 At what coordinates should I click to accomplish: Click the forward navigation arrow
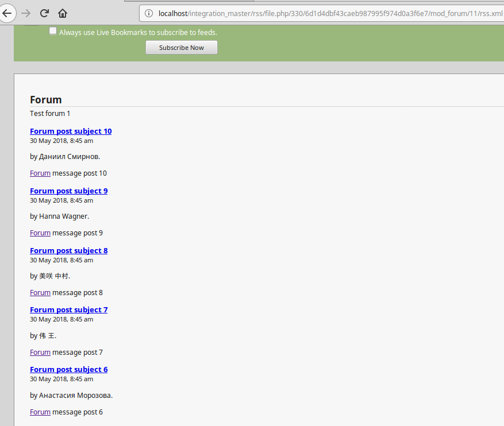click(26, 13)
